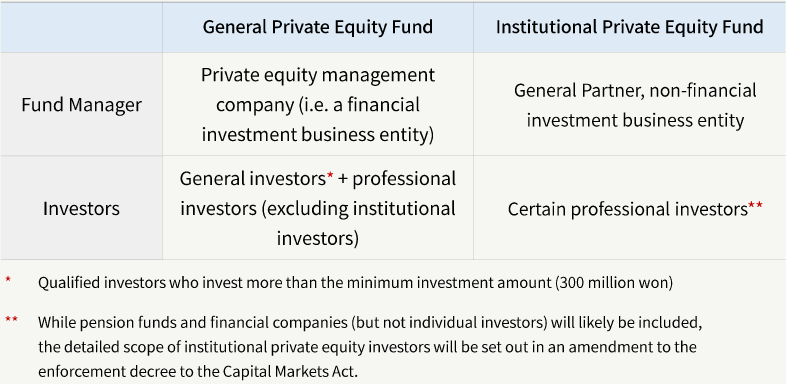Select the Fund Manager row label
Viewport: 786px width, 384px height.
coord(81,105)
